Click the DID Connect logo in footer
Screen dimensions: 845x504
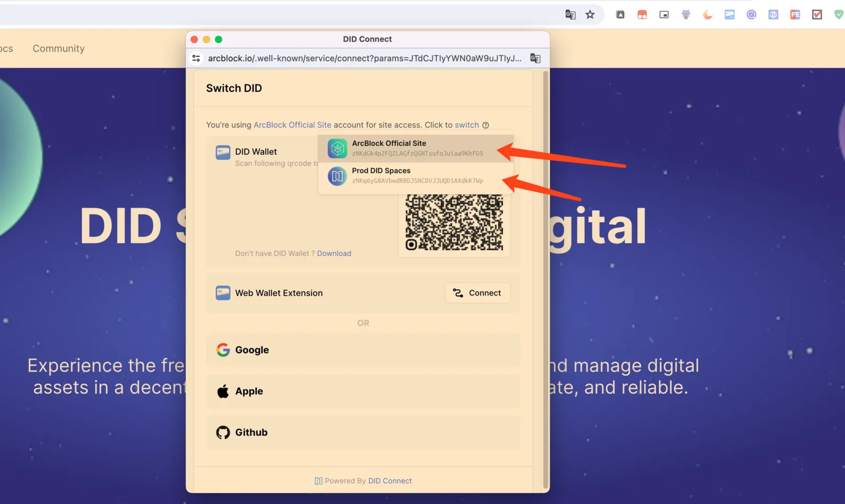click(x=318, y=481)
